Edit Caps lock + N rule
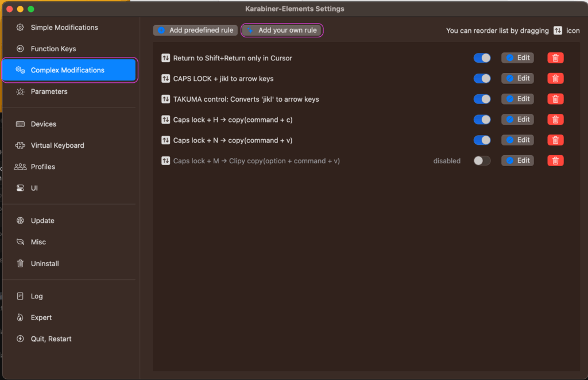This screenshot has width=588, height=380. [517, 140]
